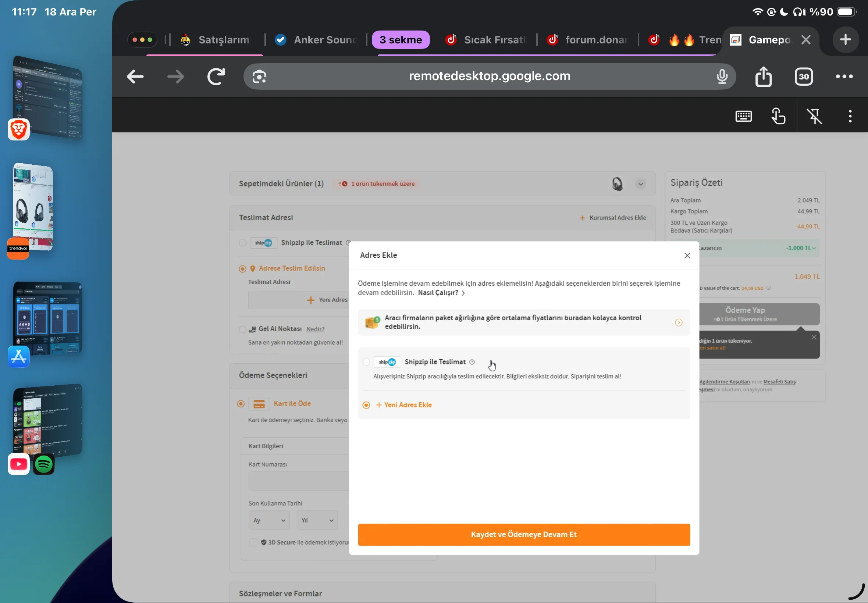The image size is (868, 603).
Task: Toggle the touch mode hand icon
Action: [778, 116]
